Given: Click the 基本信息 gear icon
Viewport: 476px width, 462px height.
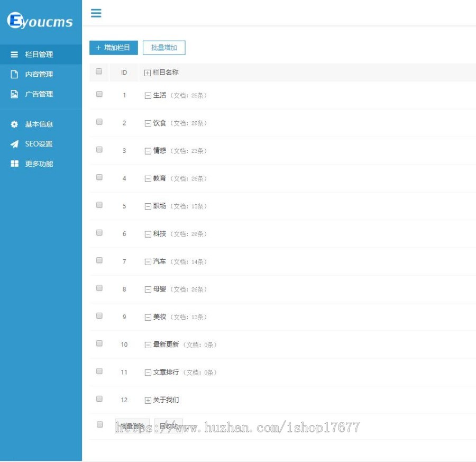Looking at the screenshot, I should tap(14, 124).
